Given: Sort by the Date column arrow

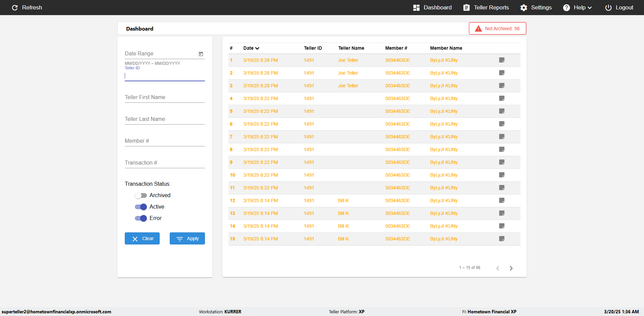Looking at the screenshot, I should pyautogui.click(x=257, y=48).
